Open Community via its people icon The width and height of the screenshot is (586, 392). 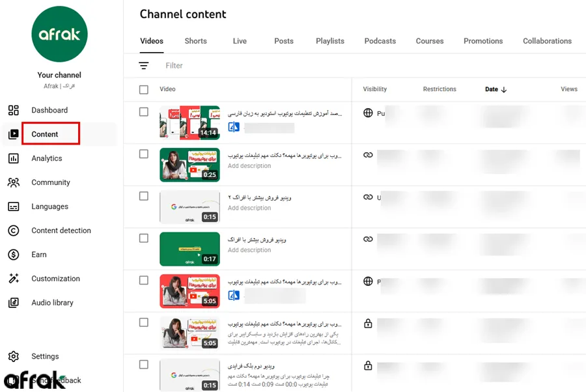pos(14,182)
